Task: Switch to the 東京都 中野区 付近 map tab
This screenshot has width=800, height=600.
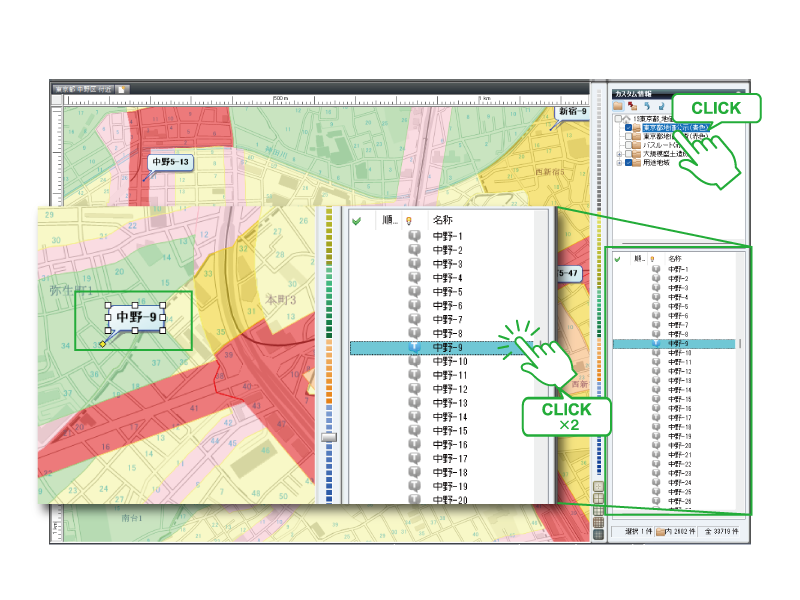Action: pos(84,89)
